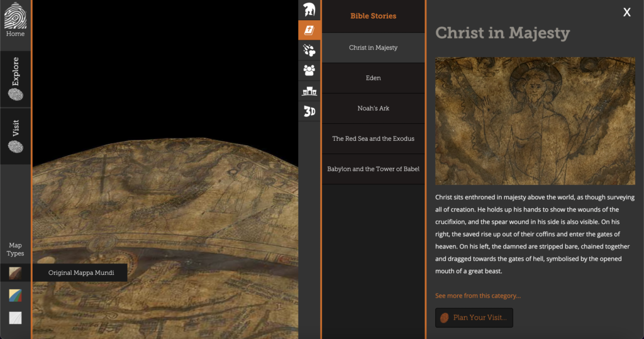Close the detail panel with X
The height and width of the screenshot is (339, 644).
click(x=627, y=13)
